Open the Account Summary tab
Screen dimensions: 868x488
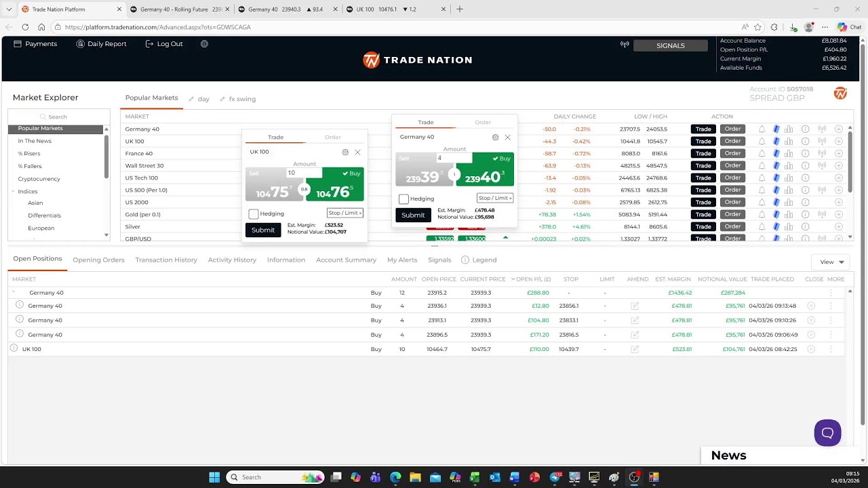click(346, 260)
